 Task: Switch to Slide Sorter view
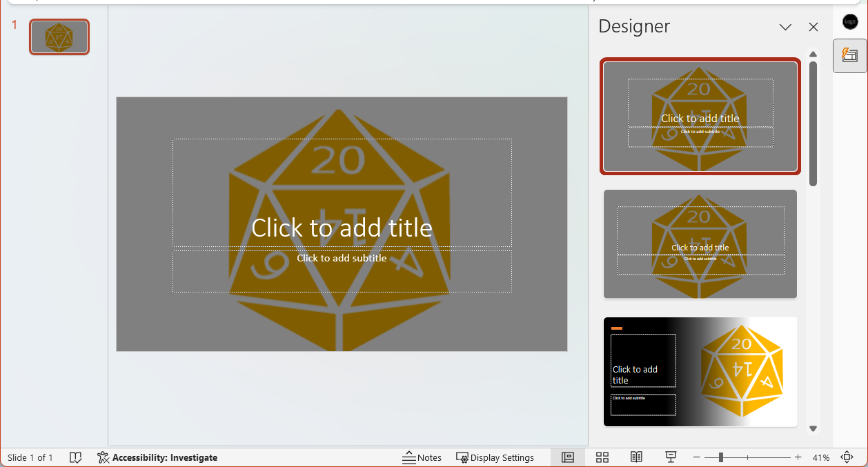point(602,457)
